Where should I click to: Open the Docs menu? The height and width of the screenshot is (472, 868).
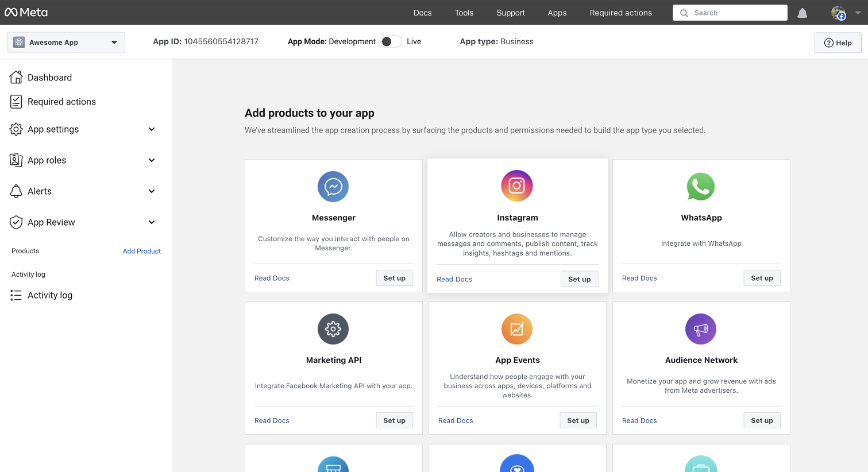[422, 13]
